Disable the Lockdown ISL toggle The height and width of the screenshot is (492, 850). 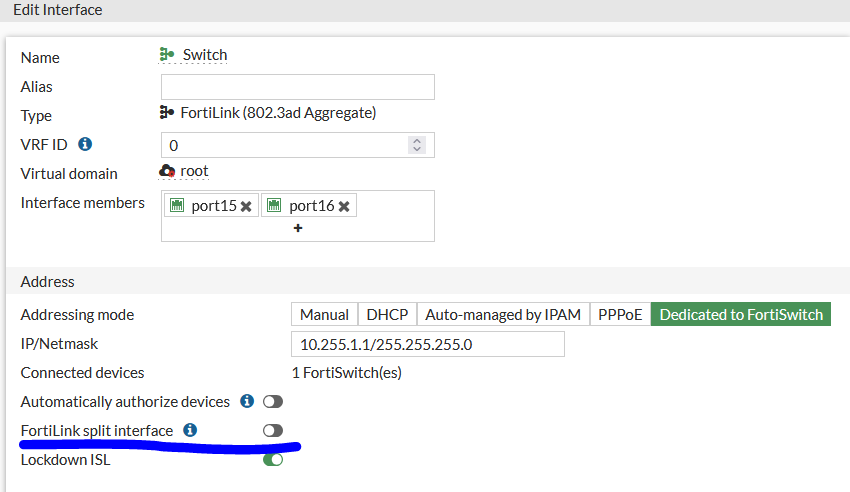[x=273, y=460]
